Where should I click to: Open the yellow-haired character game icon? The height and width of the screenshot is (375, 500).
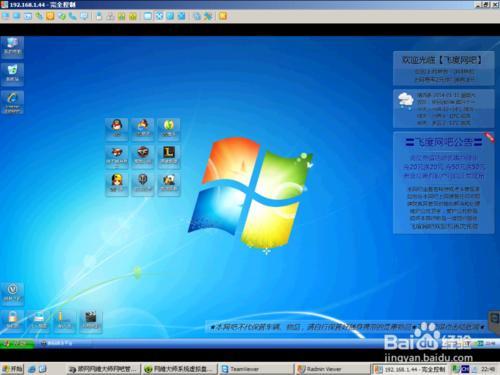click(116, 184)
